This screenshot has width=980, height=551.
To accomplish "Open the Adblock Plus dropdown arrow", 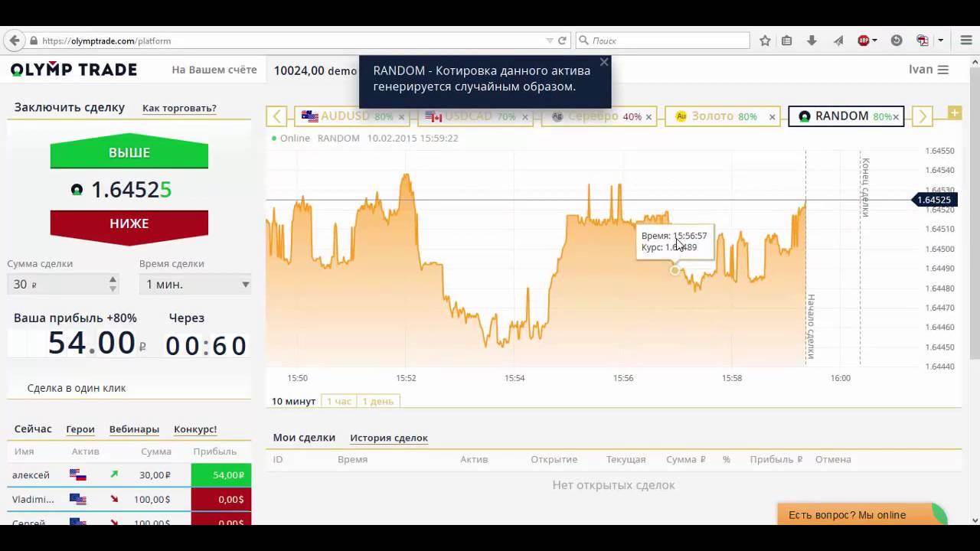I will click(x=874, y=41).
